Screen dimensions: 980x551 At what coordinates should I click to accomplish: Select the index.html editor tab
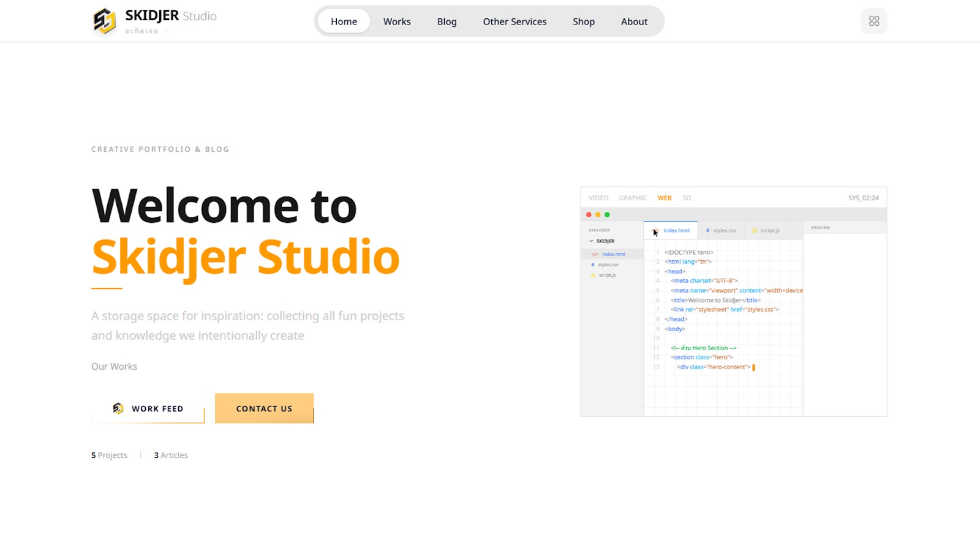[x=671, y=230]
